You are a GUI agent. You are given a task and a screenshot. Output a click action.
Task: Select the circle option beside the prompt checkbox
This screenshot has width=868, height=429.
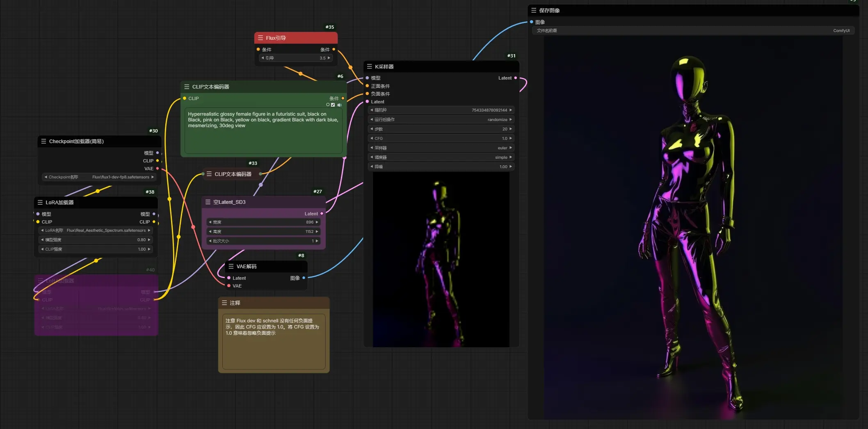click(328, 105)
